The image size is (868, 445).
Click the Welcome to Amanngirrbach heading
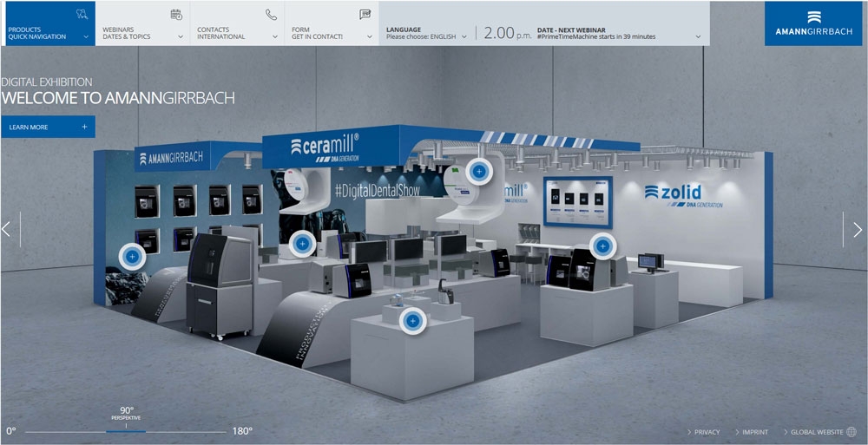point(118,99)
